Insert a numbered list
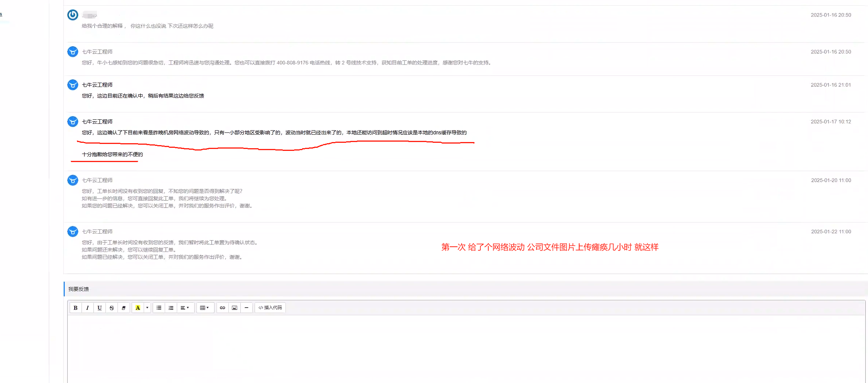868x383 pixels. coord(171,308)
